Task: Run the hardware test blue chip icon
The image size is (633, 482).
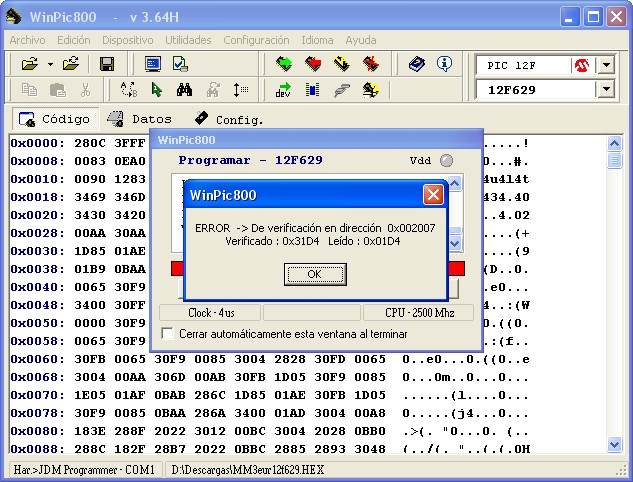Action: pyautogui.click(x=312, y=90)
